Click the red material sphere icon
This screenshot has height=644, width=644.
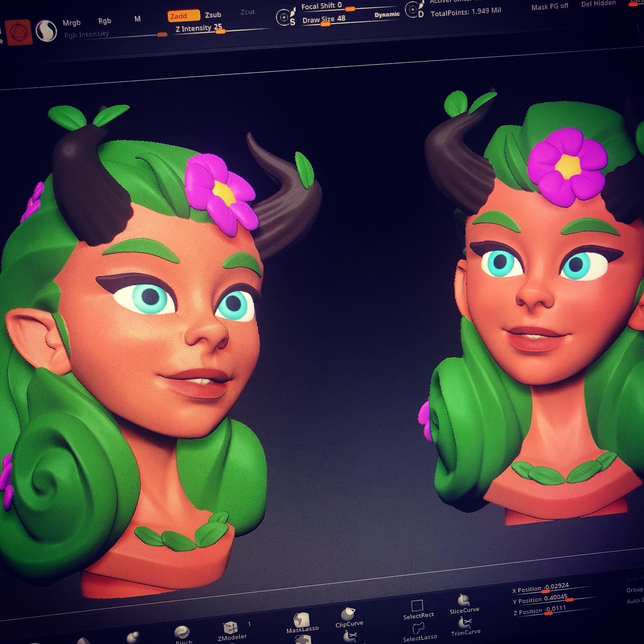[x=19, y=33]
